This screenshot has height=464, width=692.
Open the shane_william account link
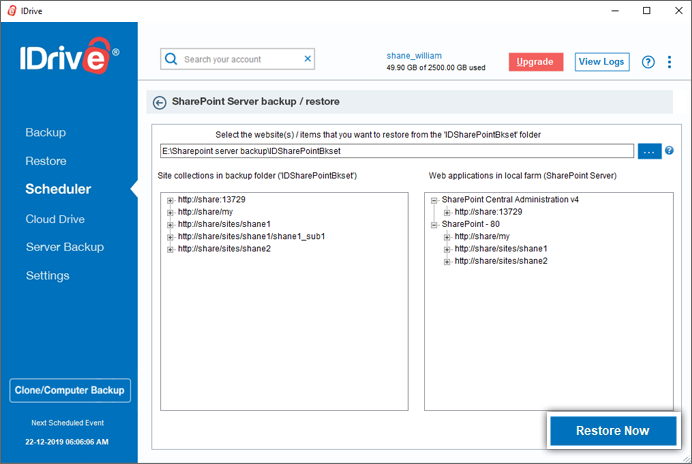click(414, 56)
